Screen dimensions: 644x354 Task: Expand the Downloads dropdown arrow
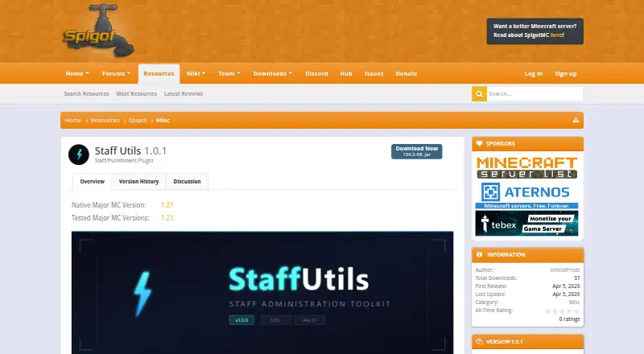click(x=291, y=73)
